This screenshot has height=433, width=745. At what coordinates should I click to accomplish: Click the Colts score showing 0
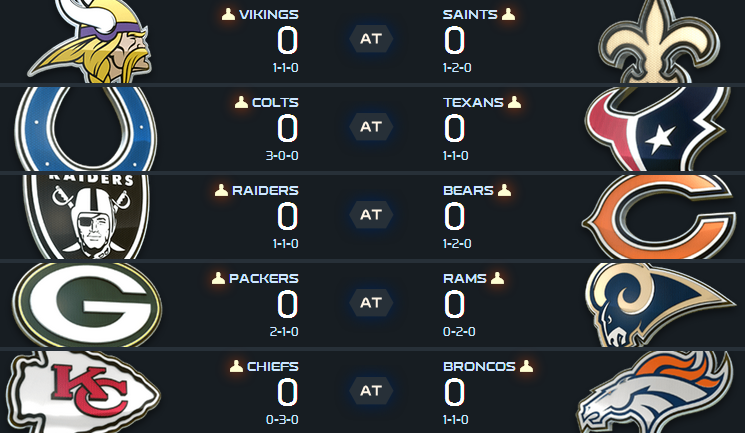click(x=287, y=129)
